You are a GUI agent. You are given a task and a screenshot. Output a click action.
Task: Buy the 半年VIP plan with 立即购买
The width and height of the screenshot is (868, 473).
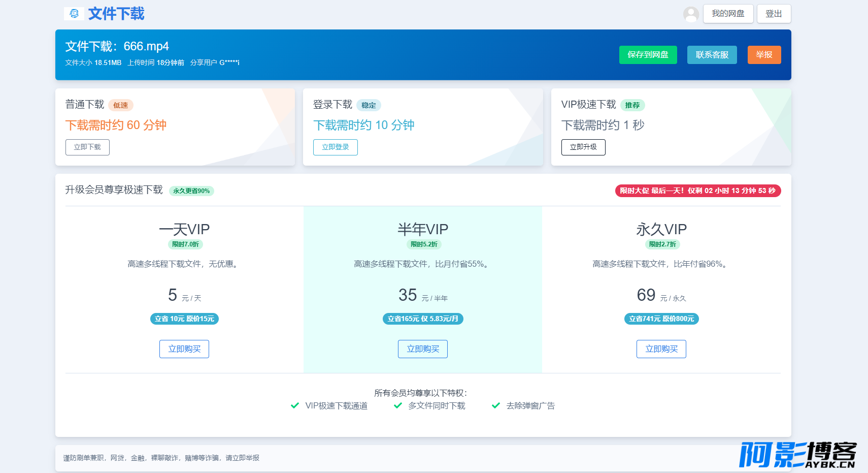pyautogui.click(x=423, y=349)
